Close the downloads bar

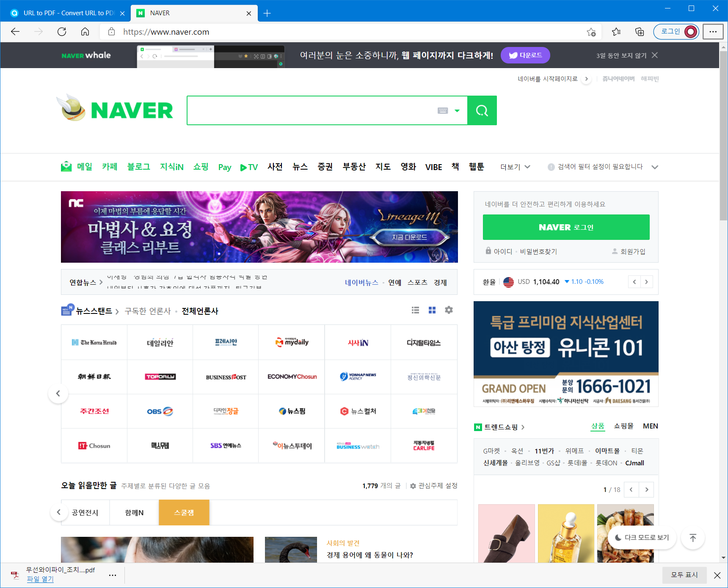(x=717, y=575)
